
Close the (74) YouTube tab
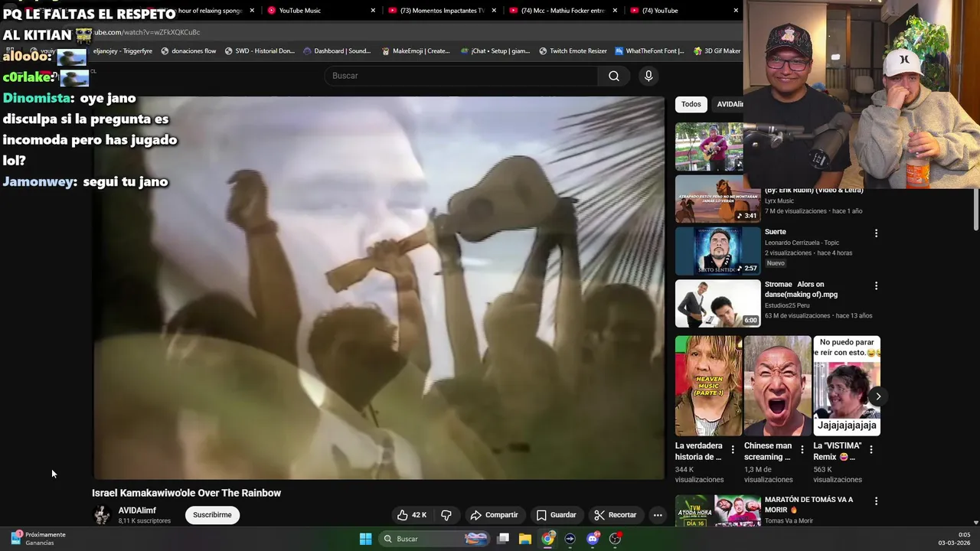pos(736,11)
